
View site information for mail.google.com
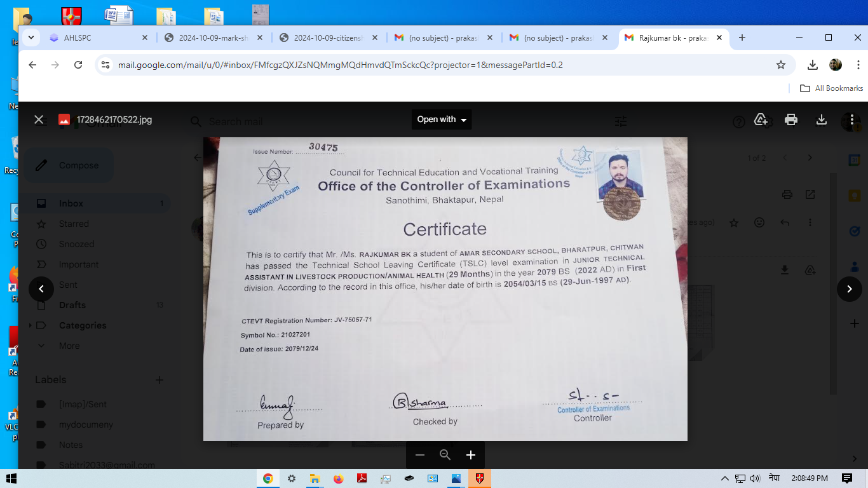[105, 65]
